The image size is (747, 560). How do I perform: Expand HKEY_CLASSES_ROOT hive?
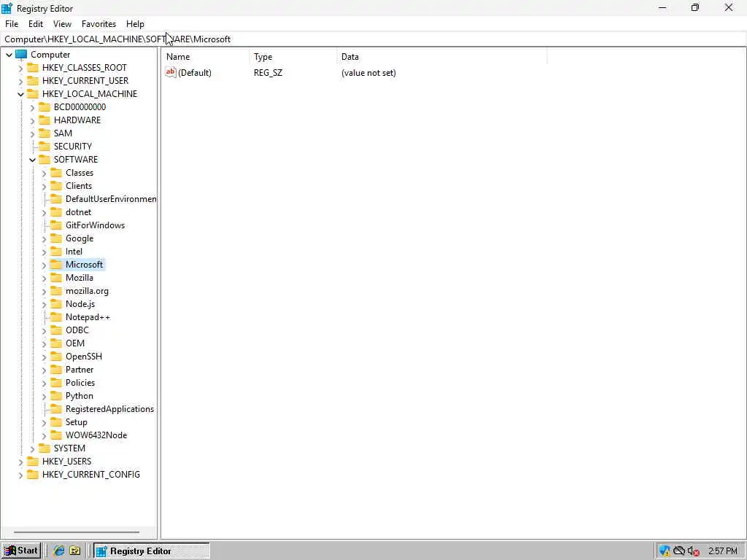click(x=20, y=68)
